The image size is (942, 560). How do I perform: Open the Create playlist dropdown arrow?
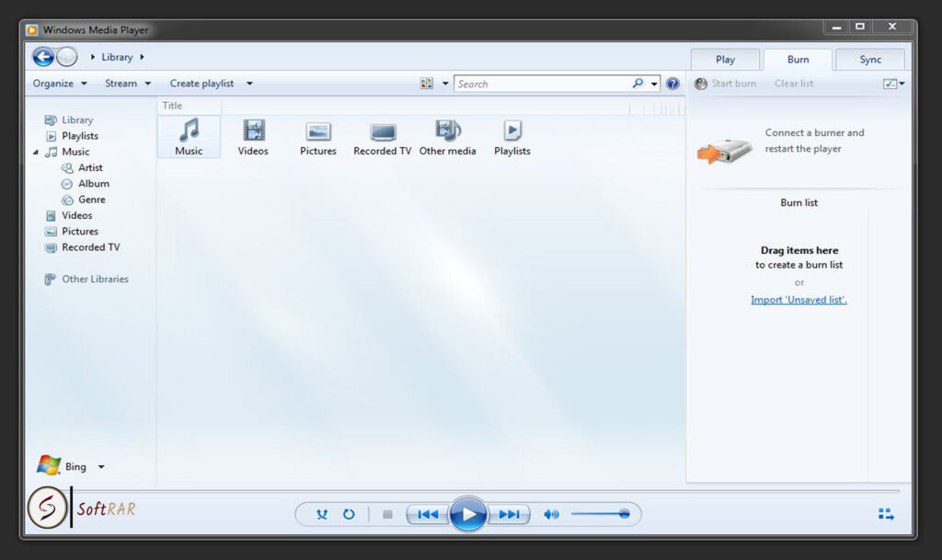coord(249,84)
